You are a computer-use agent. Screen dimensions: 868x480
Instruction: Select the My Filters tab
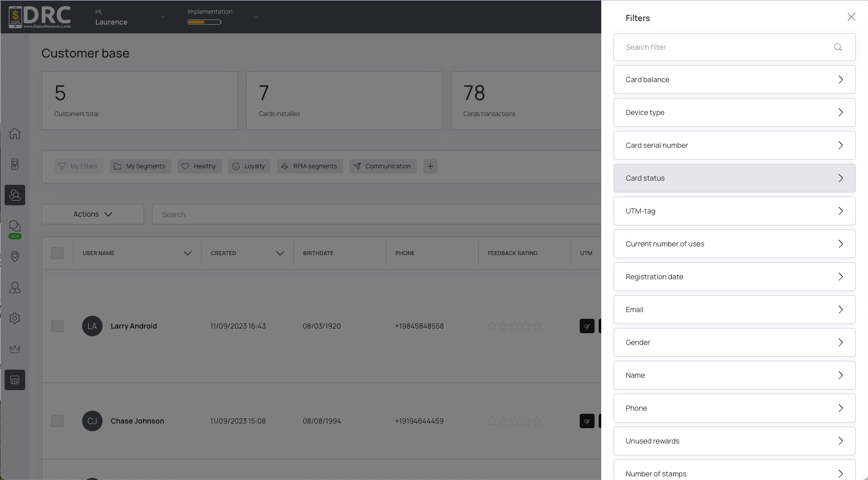coord(79,166)
